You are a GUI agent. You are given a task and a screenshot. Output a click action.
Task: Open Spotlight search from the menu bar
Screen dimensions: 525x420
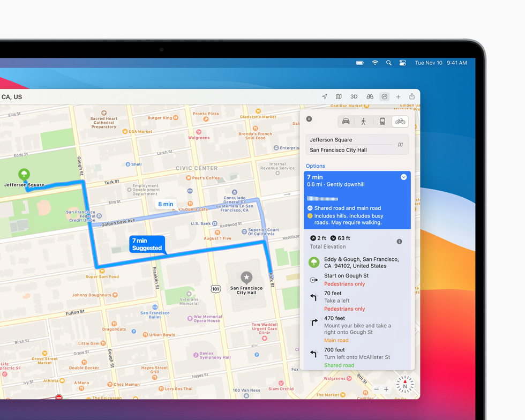(389, 63)
